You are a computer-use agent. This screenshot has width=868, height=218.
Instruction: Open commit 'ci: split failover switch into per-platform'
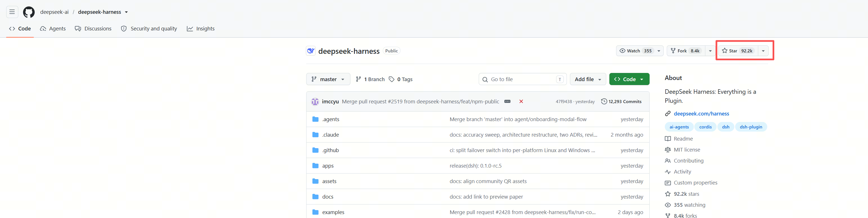click(522, 150)
